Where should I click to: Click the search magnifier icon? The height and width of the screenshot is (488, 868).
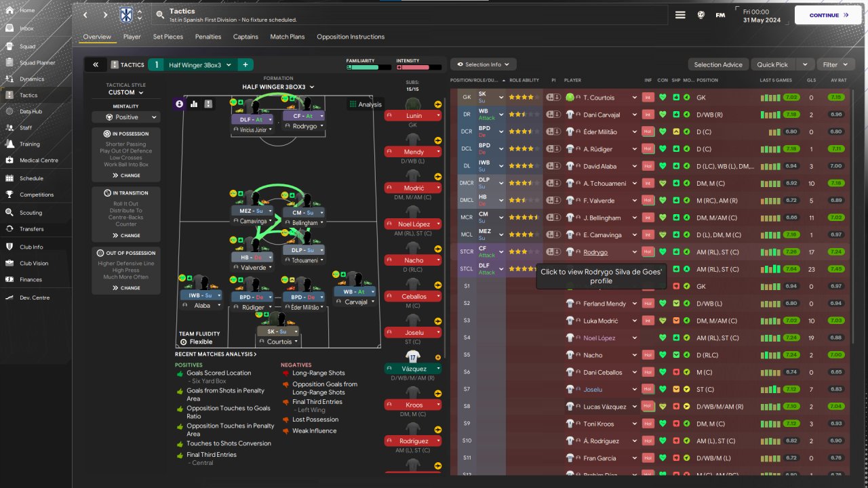160,14
